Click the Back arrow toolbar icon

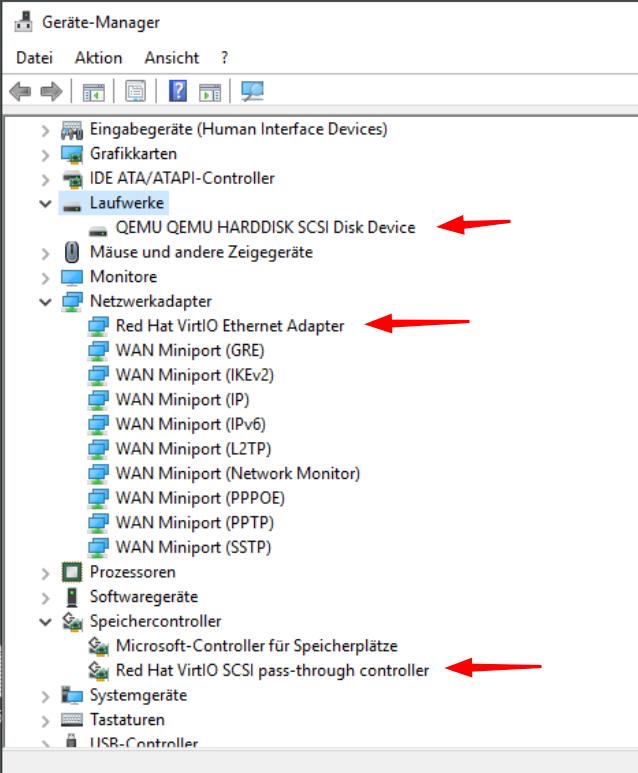click(20, 91)
